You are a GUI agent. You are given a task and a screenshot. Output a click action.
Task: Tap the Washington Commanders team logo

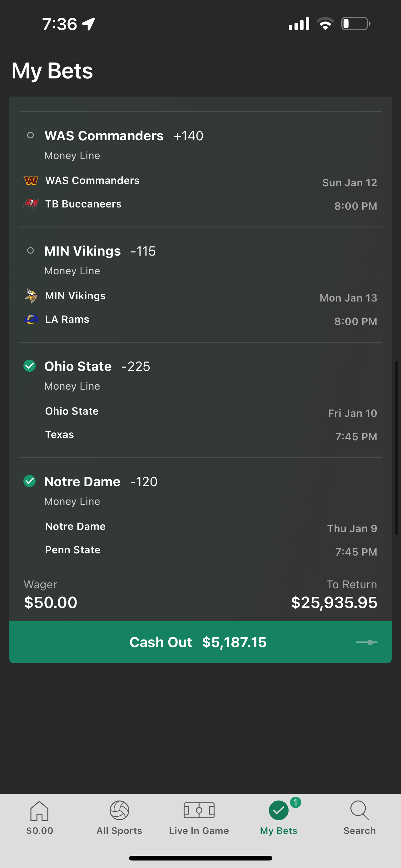click(31, 181)
